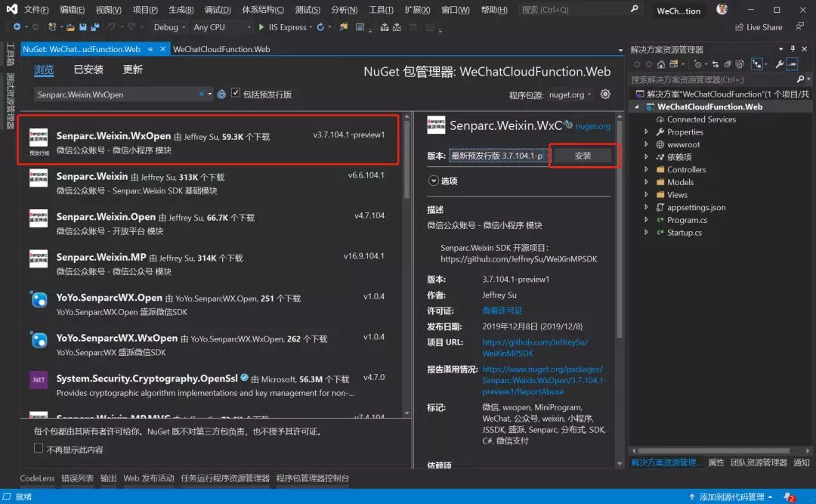Start debugging with the IIS Express play button
The height and width of the screenshot is (504, 816).
261,27
